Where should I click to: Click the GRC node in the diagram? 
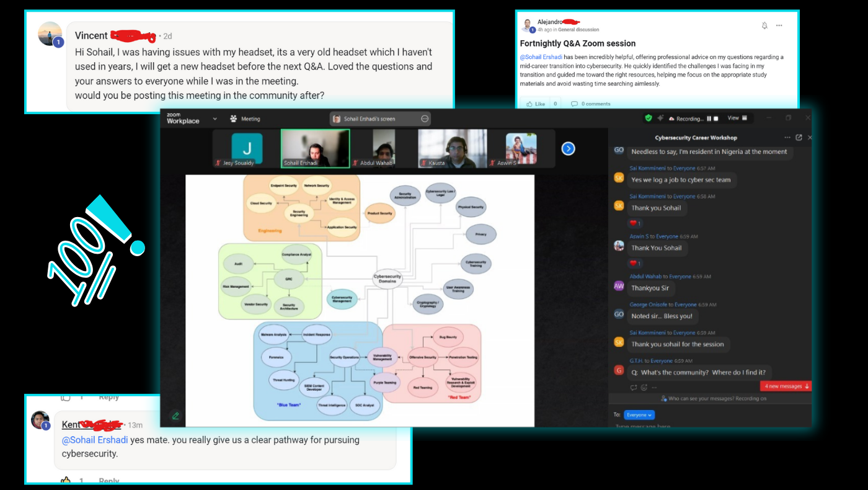(288, 279)
